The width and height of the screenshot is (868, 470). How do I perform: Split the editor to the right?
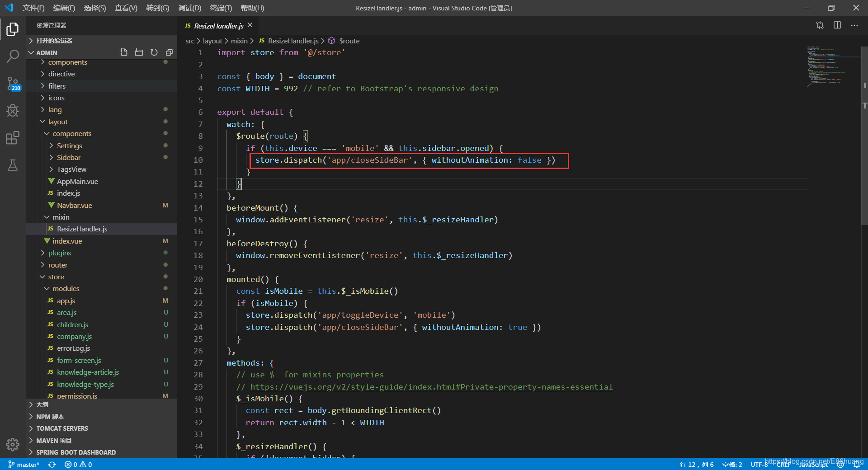tap(837, 25)
